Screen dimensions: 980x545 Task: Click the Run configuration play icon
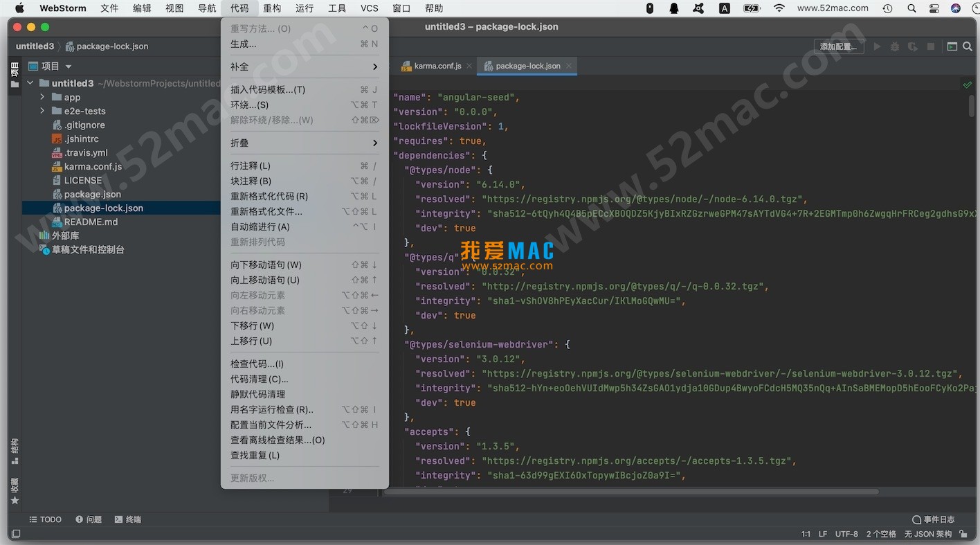pyautogui.click(x=877, y=46)
